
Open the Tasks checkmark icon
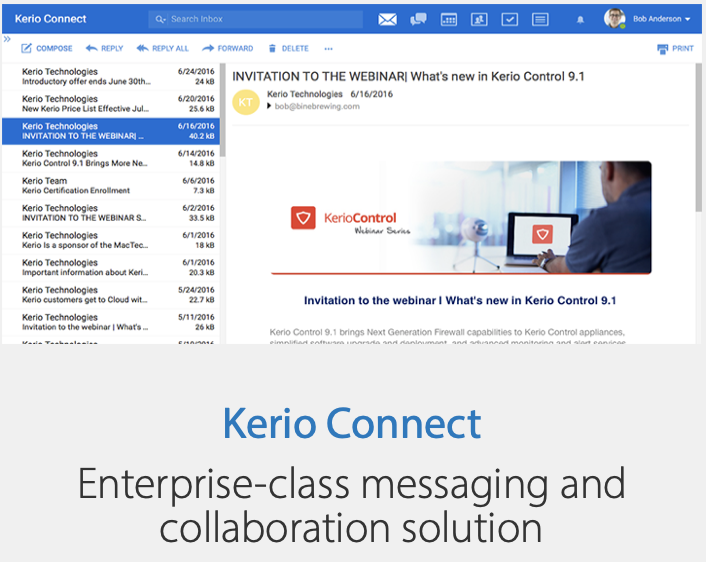point(510,19)
